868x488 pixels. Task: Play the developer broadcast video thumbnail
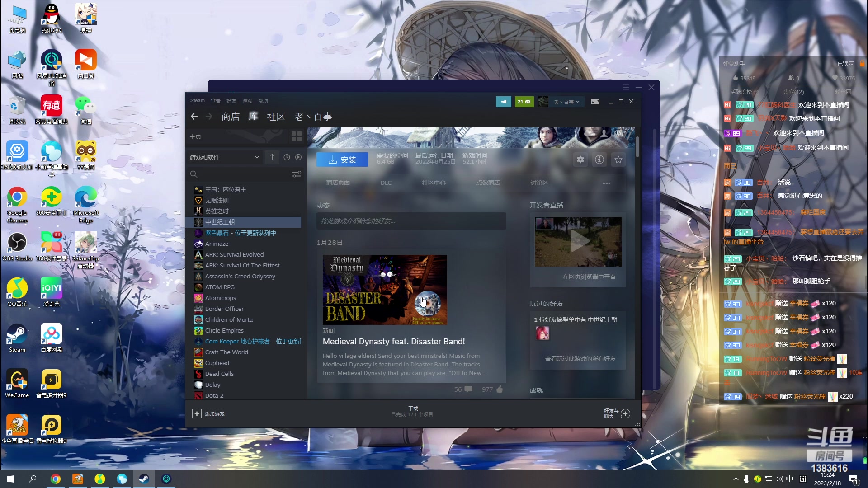pyautogui.click(x=578, y=242)
